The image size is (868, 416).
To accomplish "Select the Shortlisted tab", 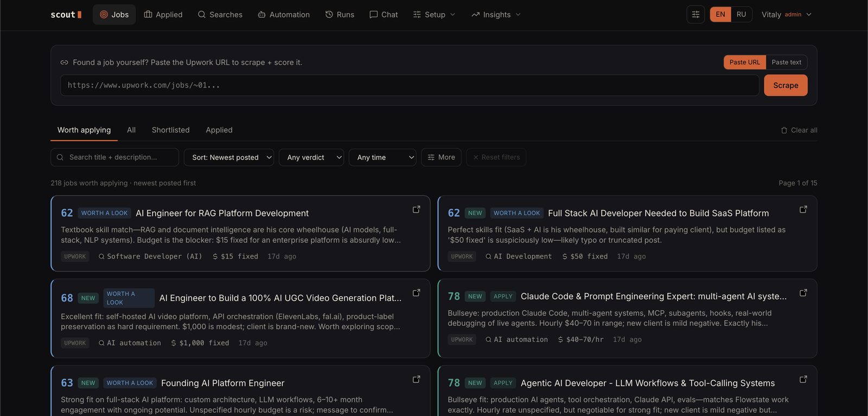I will (171, 130).
